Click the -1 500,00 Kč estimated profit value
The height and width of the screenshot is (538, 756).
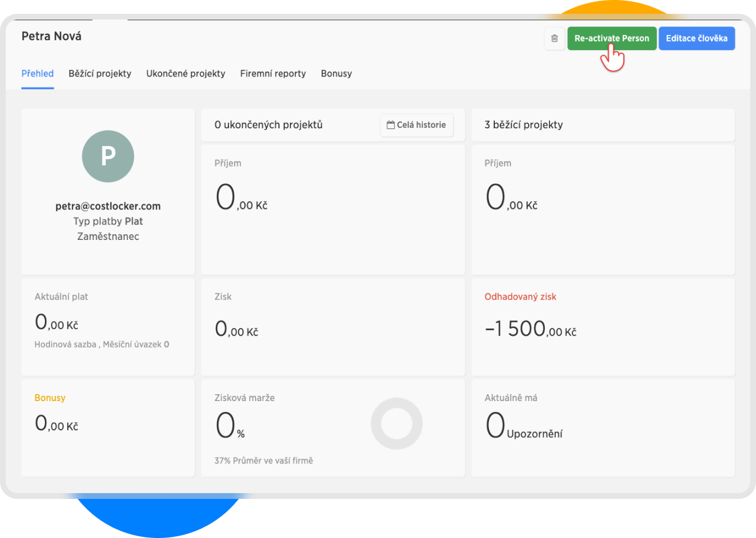(530, 329)
